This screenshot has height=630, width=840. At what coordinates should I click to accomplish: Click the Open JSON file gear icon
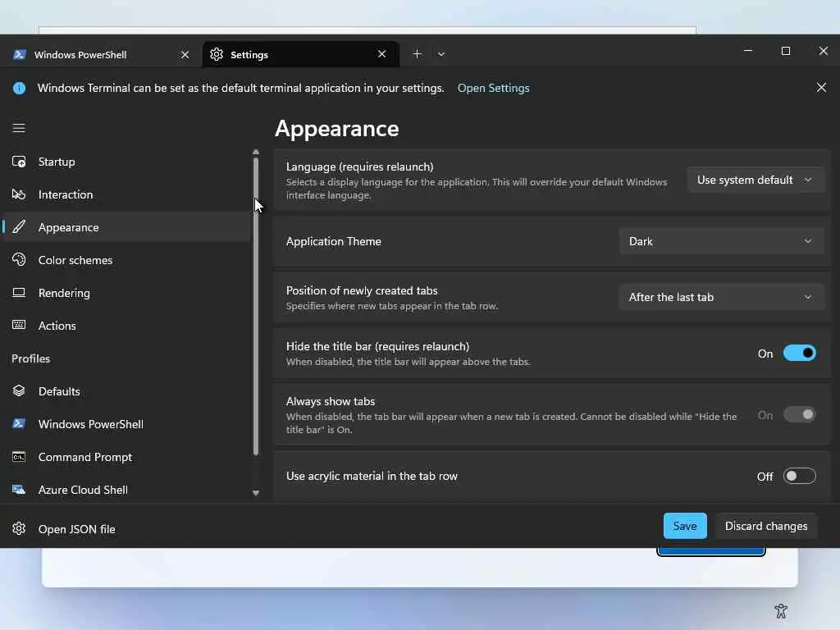[19, 529]
